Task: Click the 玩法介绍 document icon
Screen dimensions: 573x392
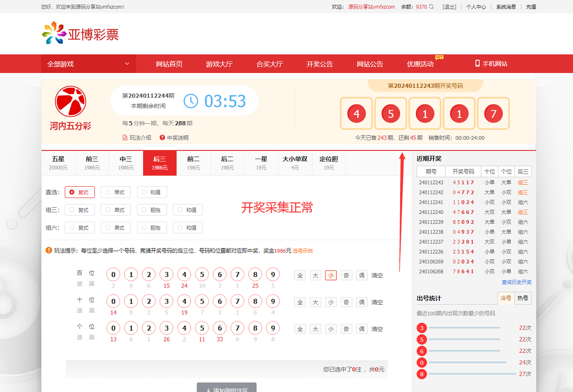Action: click(125, 138)
